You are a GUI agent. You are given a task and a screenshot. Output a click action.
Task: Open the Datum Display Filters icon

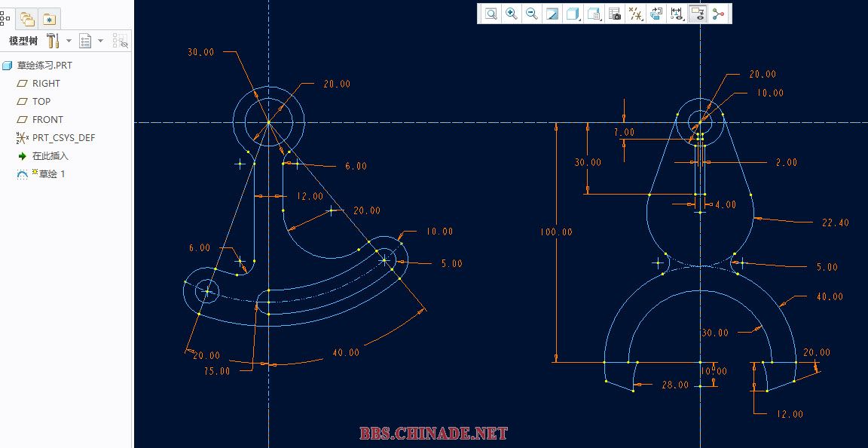pos(635,14)
